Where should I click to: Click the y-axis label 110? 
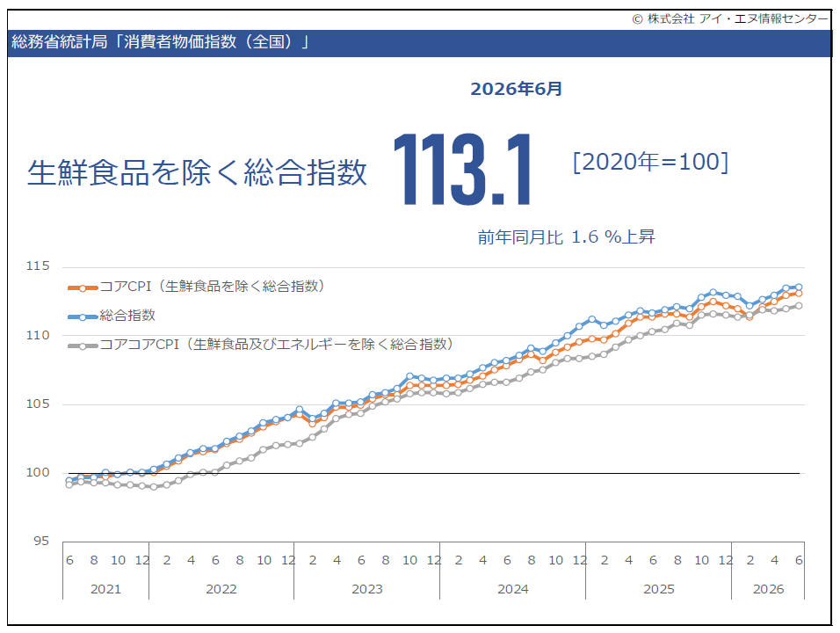pyautogui.click(x=38, y=335)
